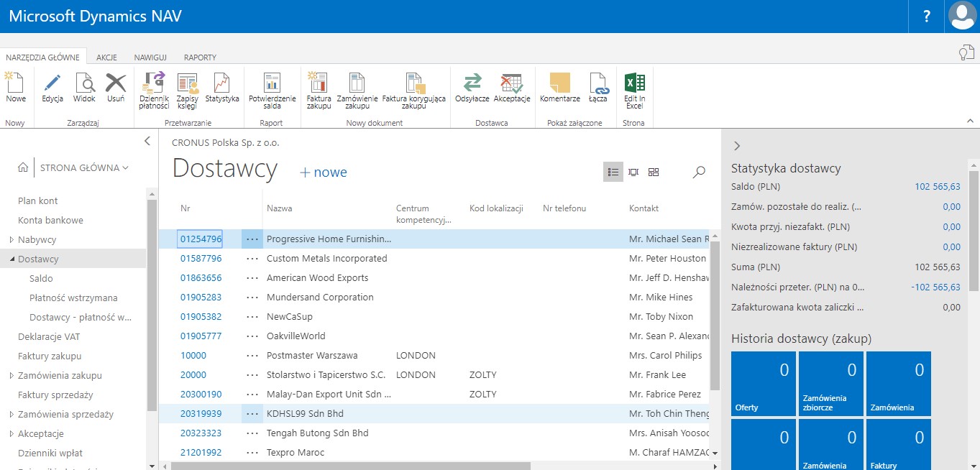Click the + nowe link
Viewport: 980px width, 470px height.
(x=323, y=172)
